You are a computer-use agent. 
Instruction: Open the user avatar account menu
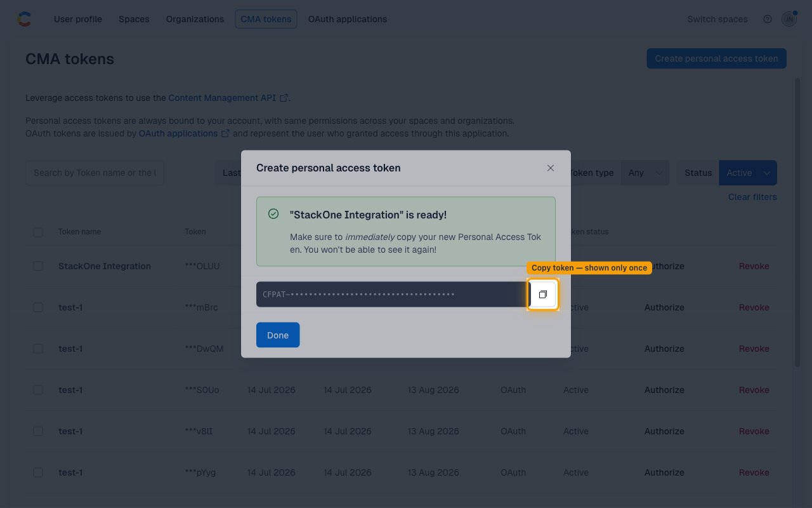tap(789, 19)
